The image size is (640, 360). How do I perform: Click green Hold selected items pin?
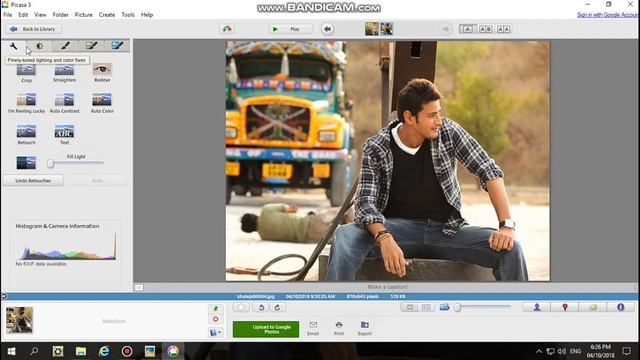(216, 309)
